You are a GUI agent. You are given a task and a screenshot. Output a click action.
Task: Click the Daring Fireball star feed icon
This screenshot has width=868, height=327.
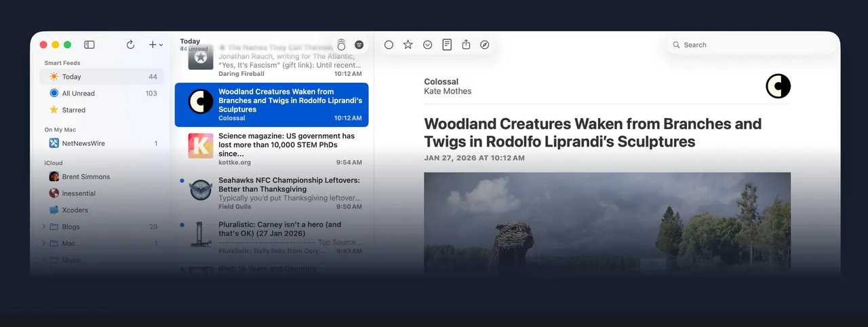point(201,58)
